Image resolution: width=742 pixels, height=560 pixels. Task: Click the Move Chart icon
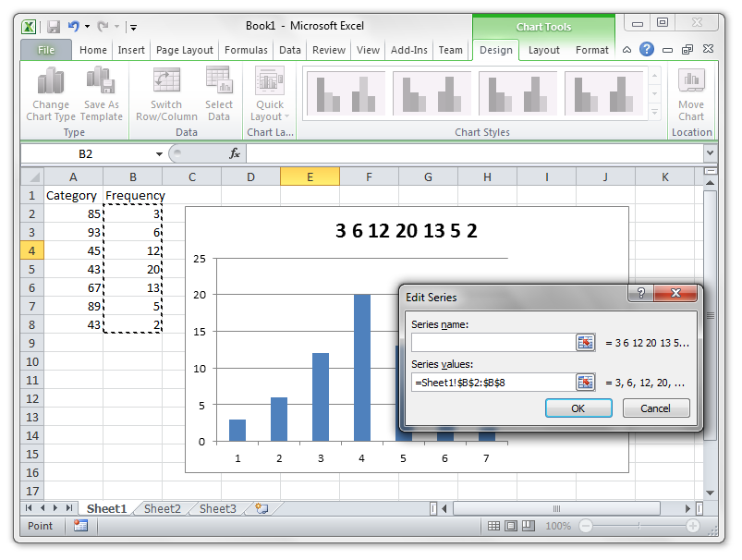coord(691,94)
